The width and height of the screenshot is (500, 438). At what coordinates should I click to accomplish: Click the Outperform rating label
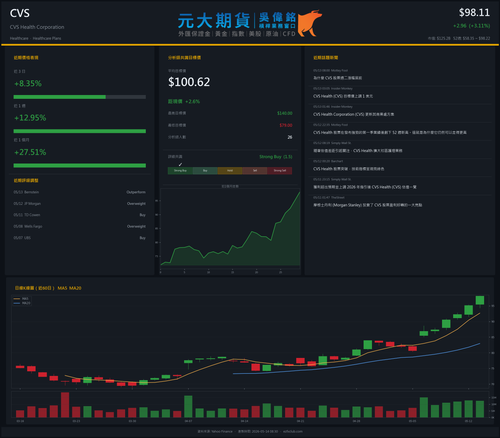tap(136, 192)
